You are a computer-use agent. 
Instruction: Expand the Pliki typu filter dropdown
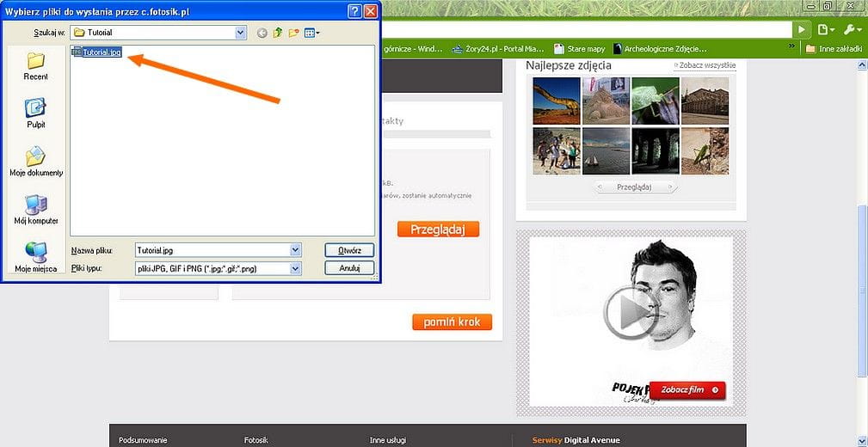click(296, 269)
